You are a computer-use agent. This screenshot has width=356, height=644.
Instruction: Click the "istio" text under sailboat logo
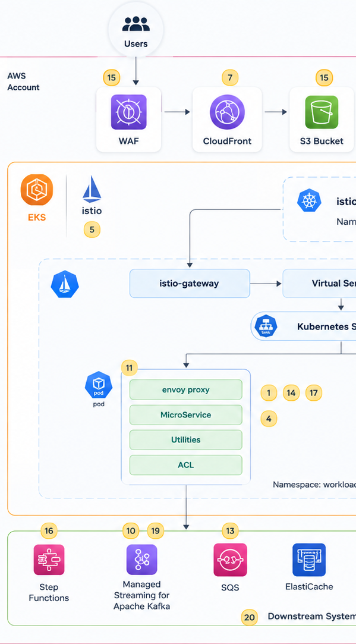click(x=92, y=212)
